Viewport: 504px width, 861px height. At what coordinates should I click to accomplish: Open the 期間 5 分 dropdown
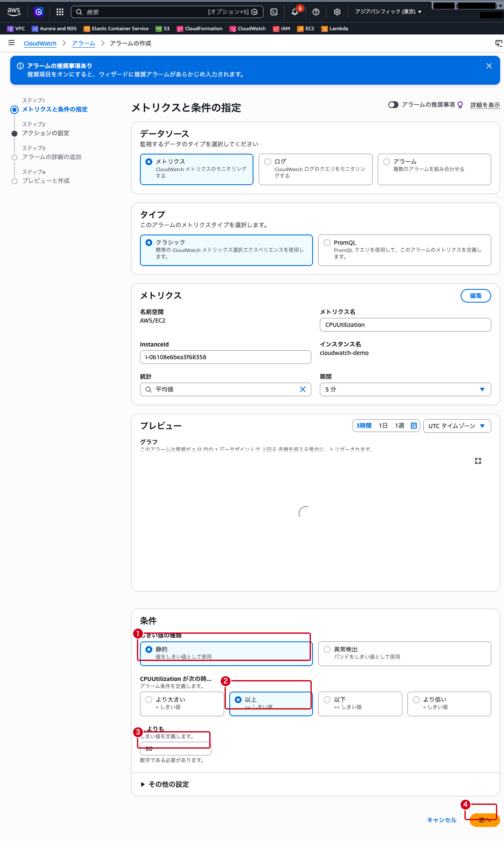[x=405, y=389]
